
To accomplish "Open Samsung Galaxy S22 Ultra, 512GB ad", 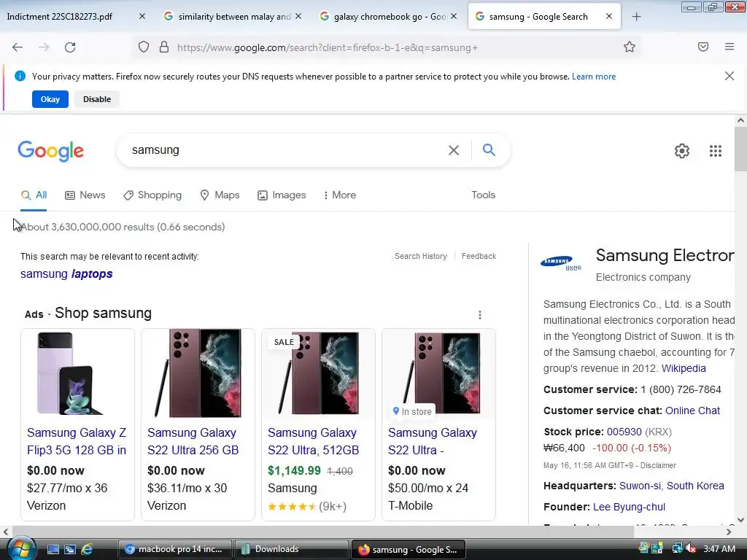I will point(314,441).
